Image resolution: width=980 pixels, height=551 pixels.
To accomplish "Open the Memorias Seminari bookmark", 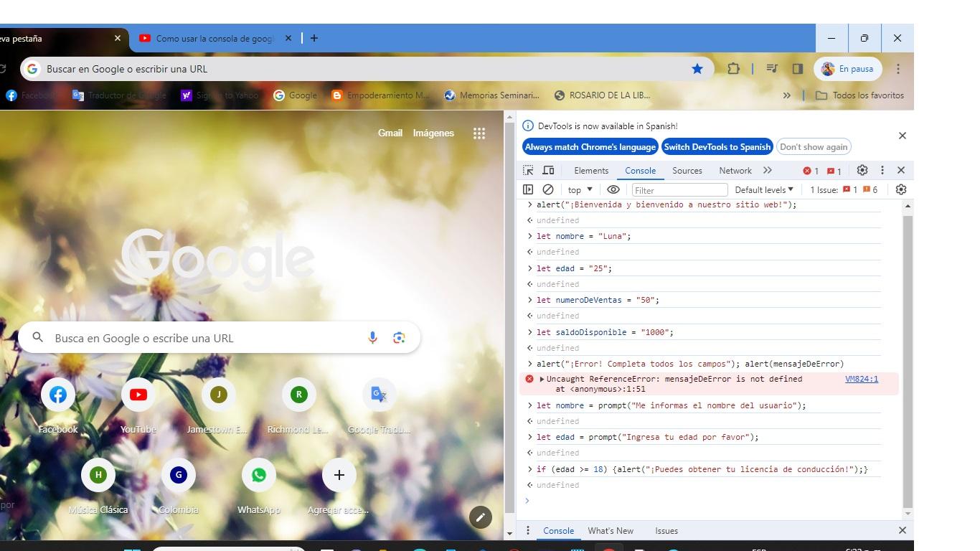I will tap(492, 95).
